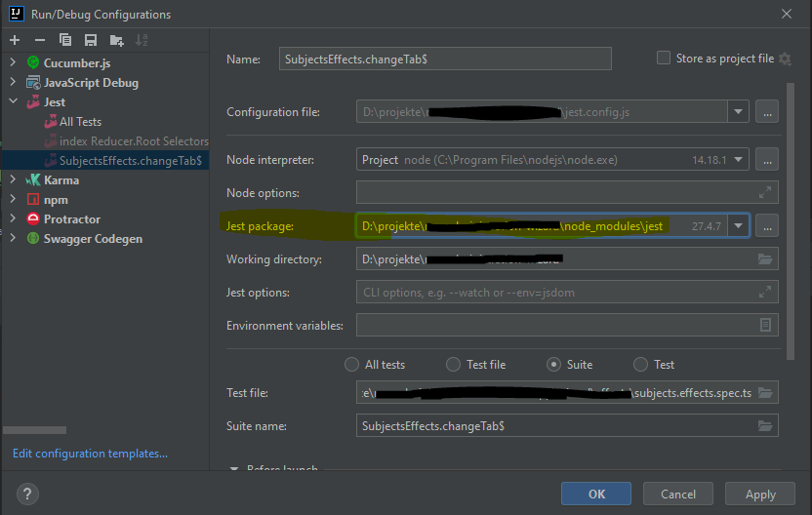The width and height of the screenshot is (812, 515).
Task: Create new folder for configurations
Action: pyautogui.click(x=116, y=40)
